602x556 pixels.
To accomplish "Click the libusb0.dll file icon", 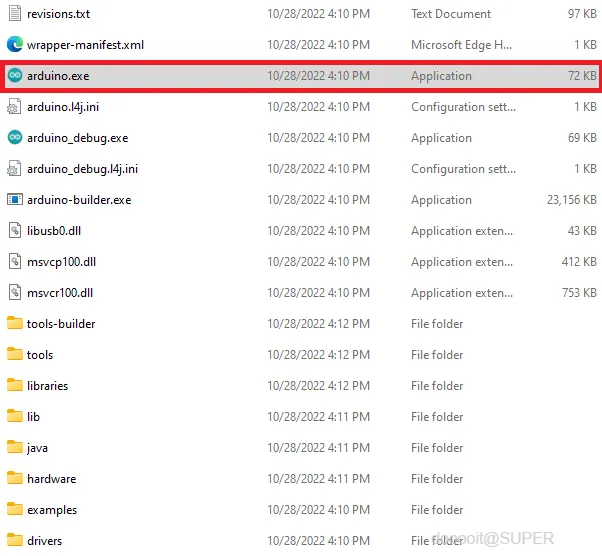I will 15,230.
